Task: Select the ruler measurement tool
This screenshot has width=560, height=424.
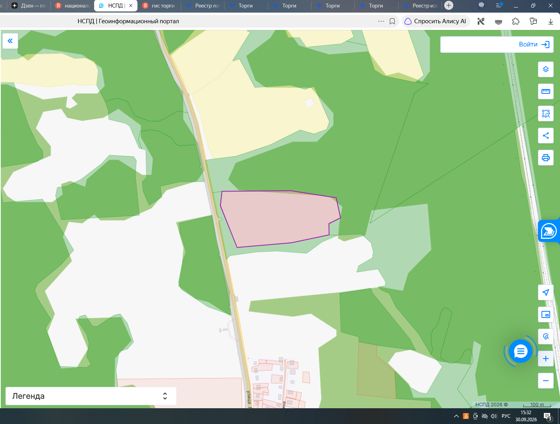Action: [x=545, y=91]
